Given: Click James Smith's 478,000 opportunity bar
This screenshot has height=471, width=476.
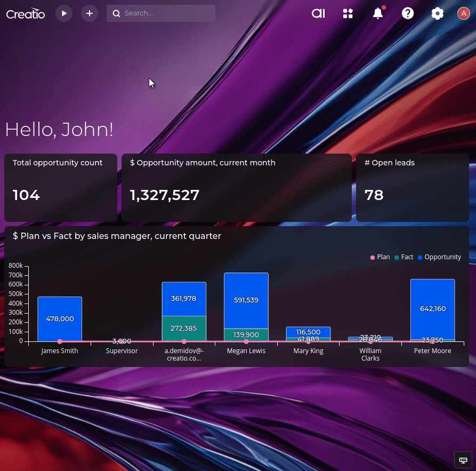Looking at the screenshot, I should point(60,319).
